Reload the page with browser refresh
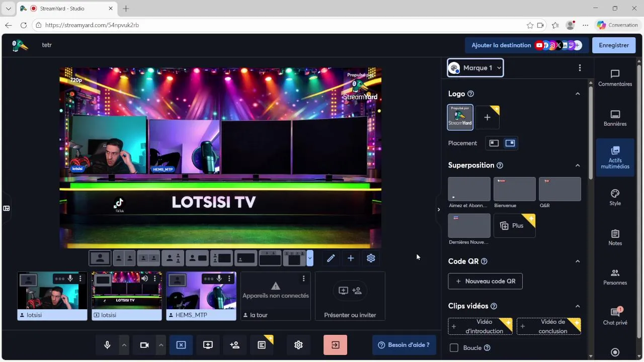This screenshot has width=644, height=362. (23, 25)
